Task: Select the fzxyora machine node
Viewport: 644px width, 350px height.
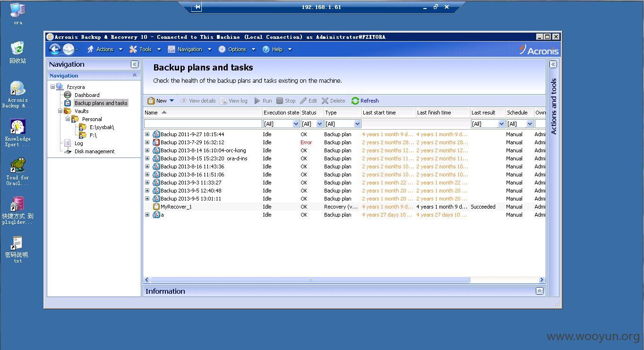Action: click(x=76, y=87)
